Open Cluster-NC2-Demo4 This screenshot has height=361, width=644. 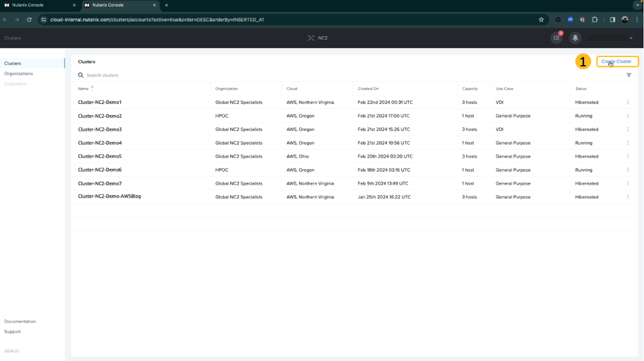(100, 143)
